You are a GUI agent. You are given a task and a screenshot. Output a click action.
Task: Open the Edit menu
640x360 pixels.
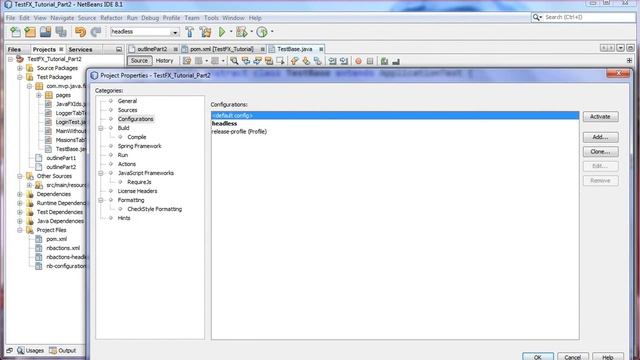point(24,18)
